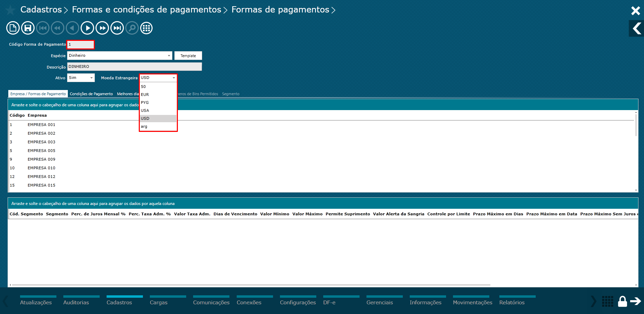644x314 pixels.
Task: Open the Auditorias menu
Action: coord(81,301)
